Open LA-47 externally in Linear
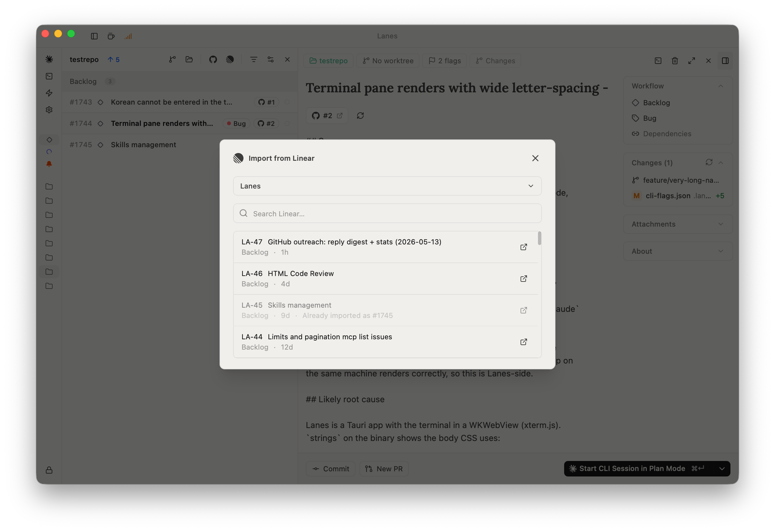Screen dimensions: 775x532 coord(523,247)
